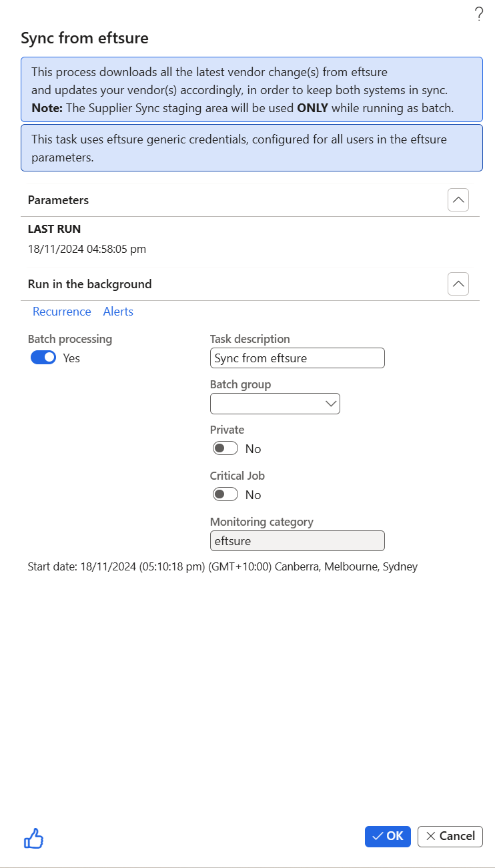Confirm with the OK button
This screenshot has height=868, width=495.
(388, 836)
